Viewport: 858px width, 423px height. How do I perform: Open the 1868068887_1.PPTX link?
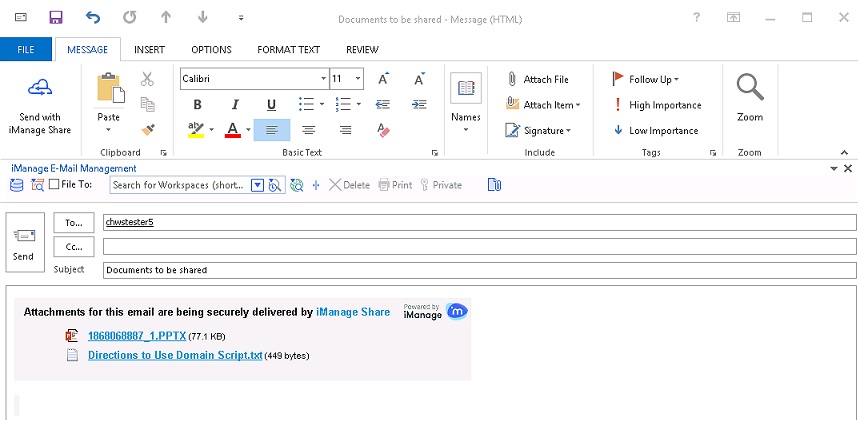[x=137, y=335]
